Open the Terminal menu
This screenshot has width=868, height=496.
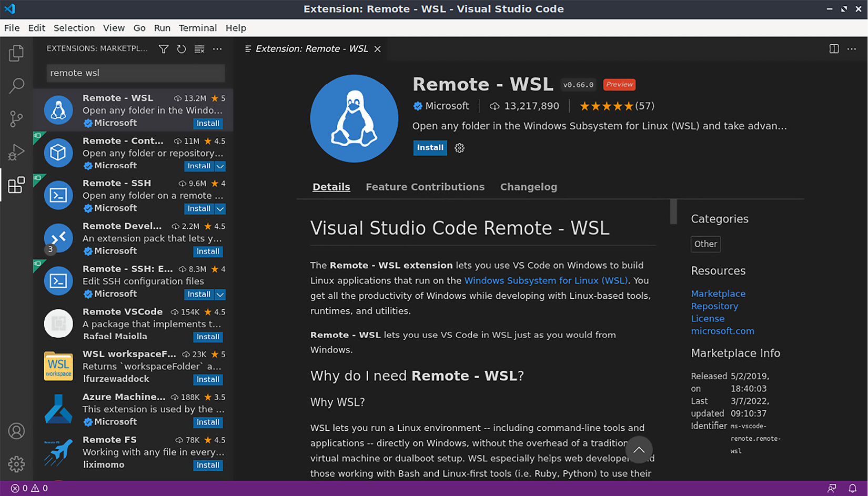[x=197, y=28]
